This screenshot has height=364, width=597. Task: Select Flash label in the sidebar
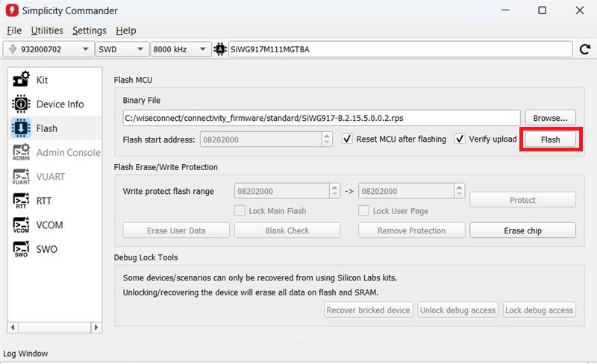tap(47, 128)
